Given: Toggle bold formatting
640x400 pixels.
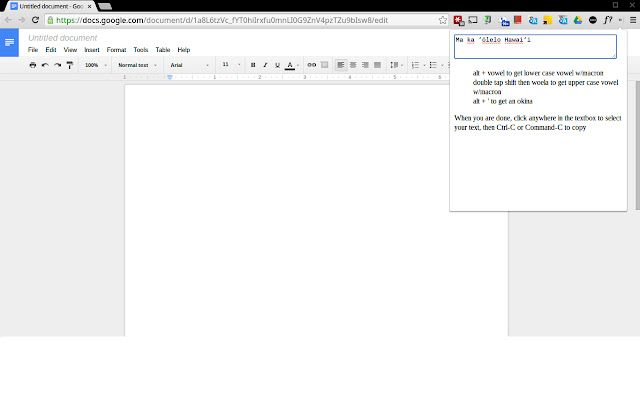Looking at the screenshot, I should (253, 65).
